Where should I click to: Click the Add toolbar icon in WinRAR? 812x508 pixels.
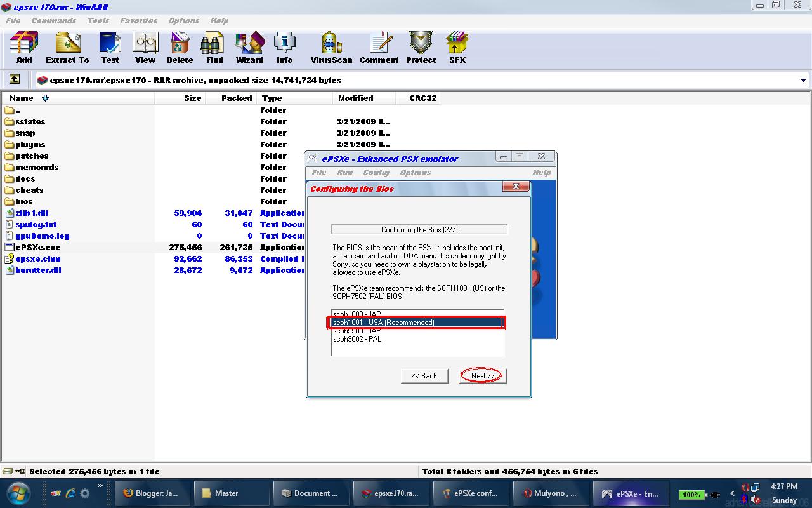coord(24,48)
